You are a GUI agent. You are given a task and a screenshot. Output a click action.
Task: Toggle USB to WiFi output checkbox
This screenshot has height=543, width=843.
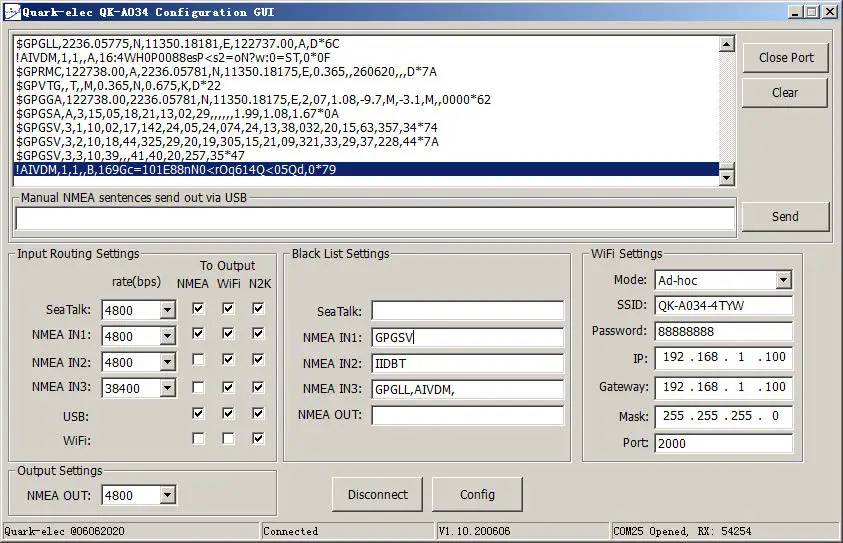point(228,413)
